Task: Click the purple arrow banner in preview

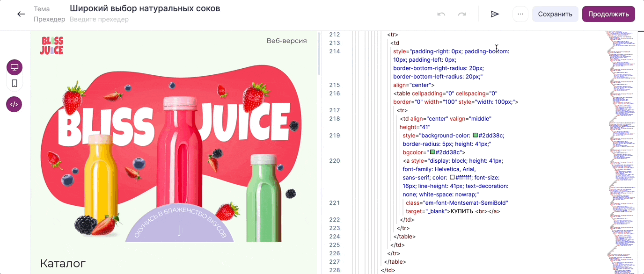Action: coord(180,222)
